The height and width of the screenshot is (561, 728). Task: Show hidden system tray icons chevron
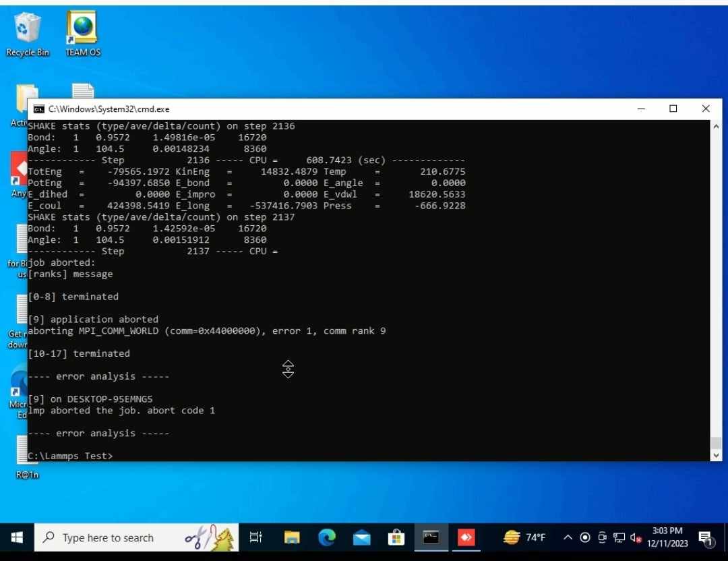(568, 538)
